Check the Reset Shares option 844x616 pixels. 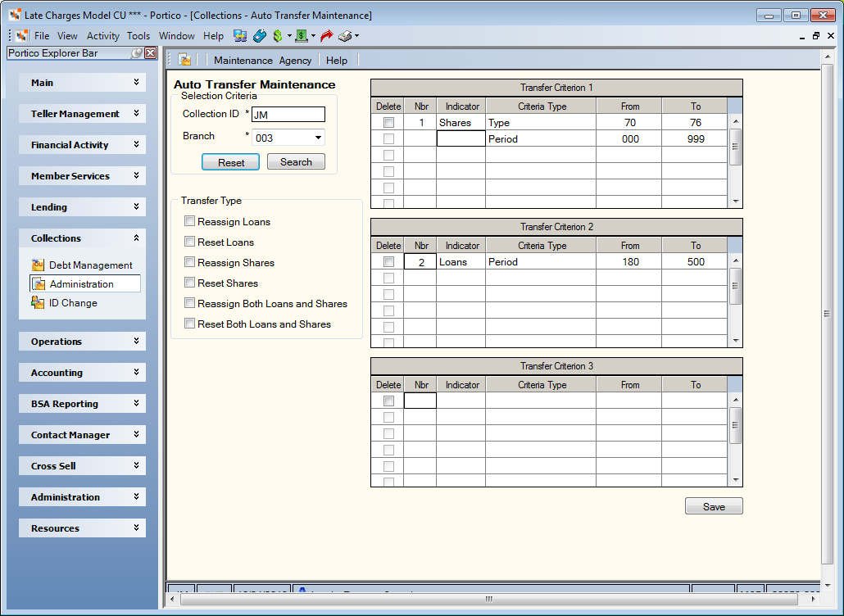tap(189, 283)
